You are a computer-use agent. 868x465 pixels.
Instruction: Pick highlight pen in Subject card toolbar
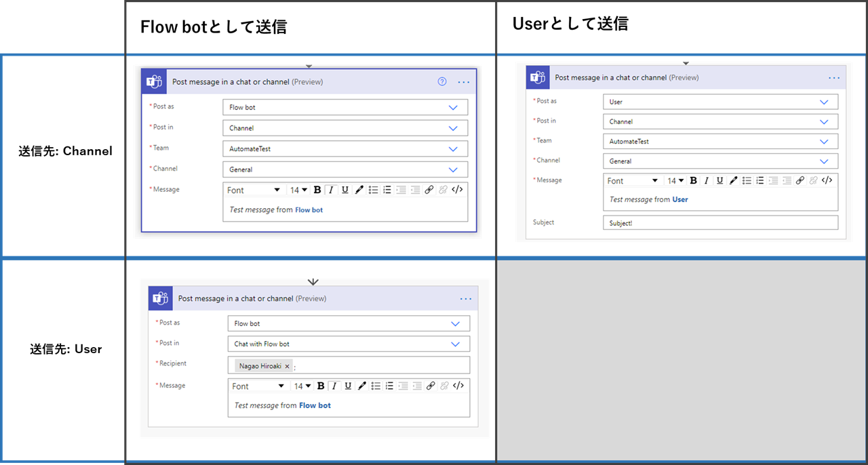733,180
